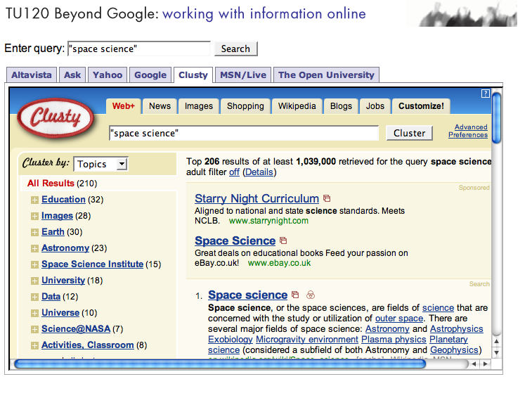Click the Customize! tab
Viewport: 532px width, 398px height.
(421, 106)
